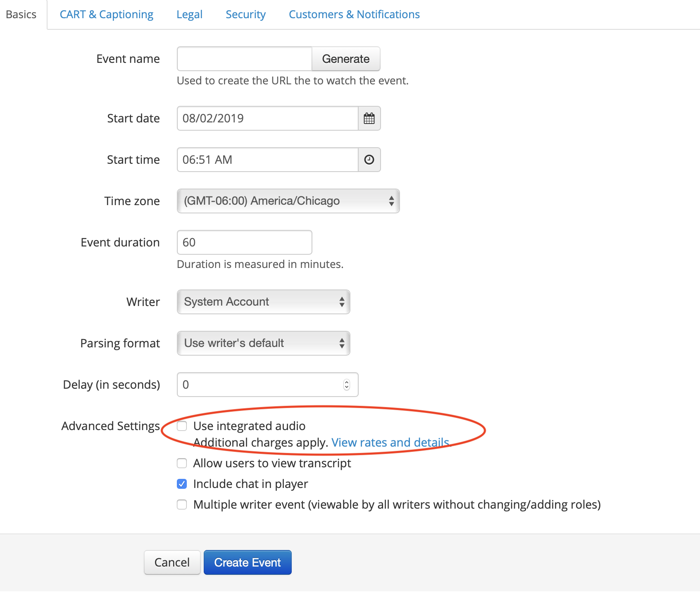Image resolution: width=700 pixels, height=593 pixels.
Task: Click the Generate event name button
Action: click(x=346, y=59)
